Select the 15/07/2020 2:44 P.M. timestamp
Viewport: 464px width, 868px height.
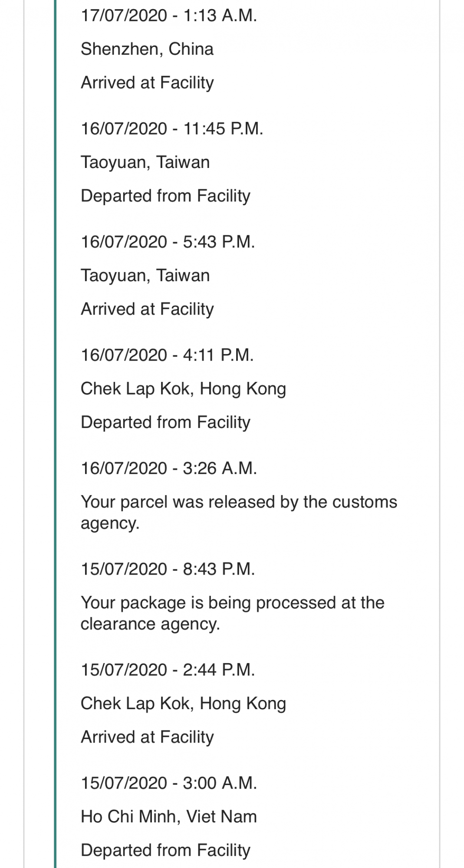(168, 670)
